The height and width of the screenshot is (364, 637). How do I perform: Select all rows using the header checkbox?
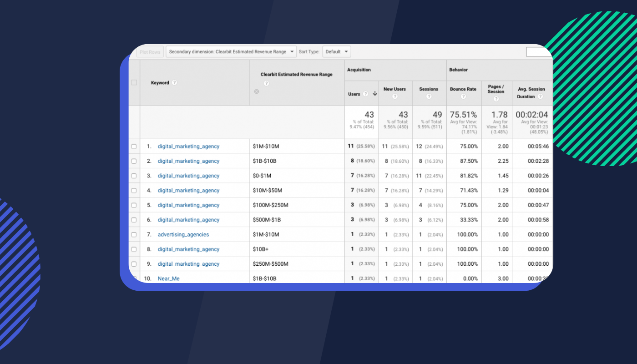pos(134,82)
